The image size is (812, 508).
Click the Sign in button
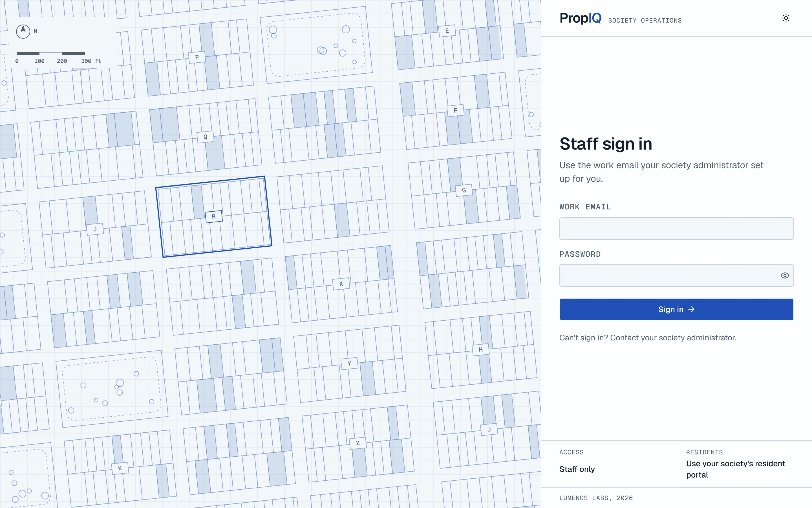(x=676, y=309)
